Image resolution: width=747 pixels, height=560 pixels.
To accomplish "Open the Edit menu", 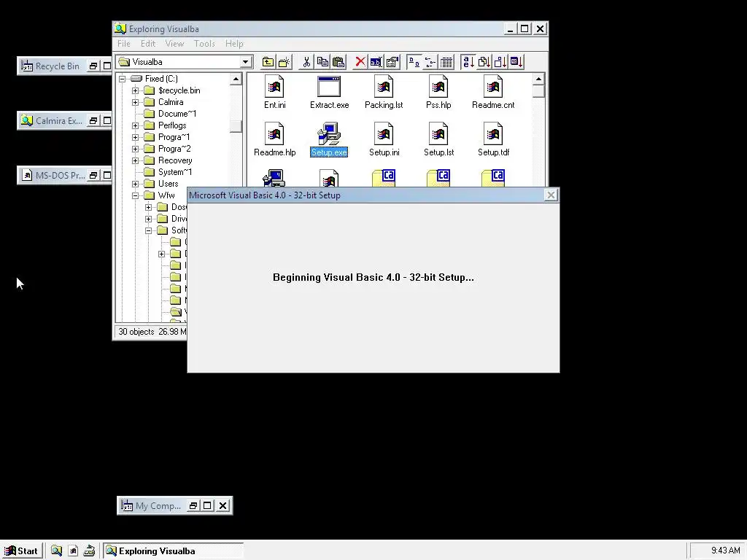I will (147, 43).
